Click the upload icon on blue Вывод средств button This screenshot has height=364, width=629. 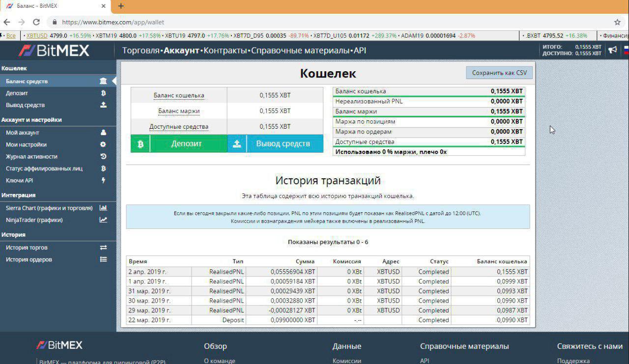click(237, 144)
